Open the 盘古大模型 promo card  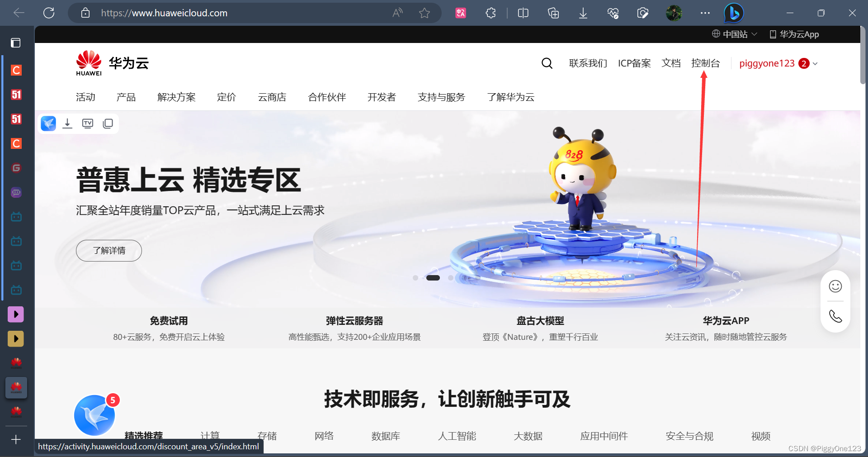540,328
